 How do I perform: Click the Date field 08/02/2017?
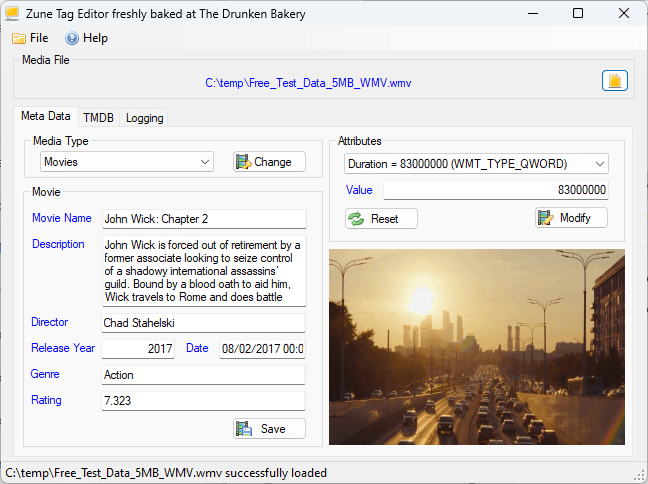pyautogui.click(x=262, y=349)
